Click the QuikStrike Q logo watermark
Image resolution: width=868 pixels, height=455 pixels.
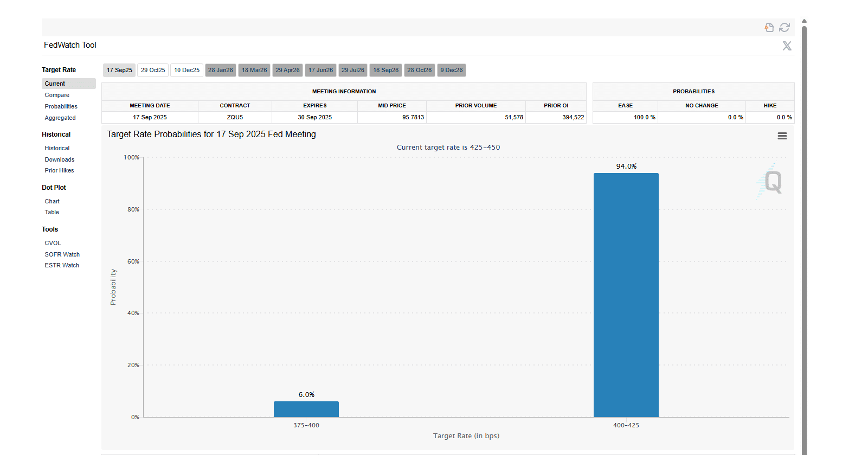click(771, 182)
